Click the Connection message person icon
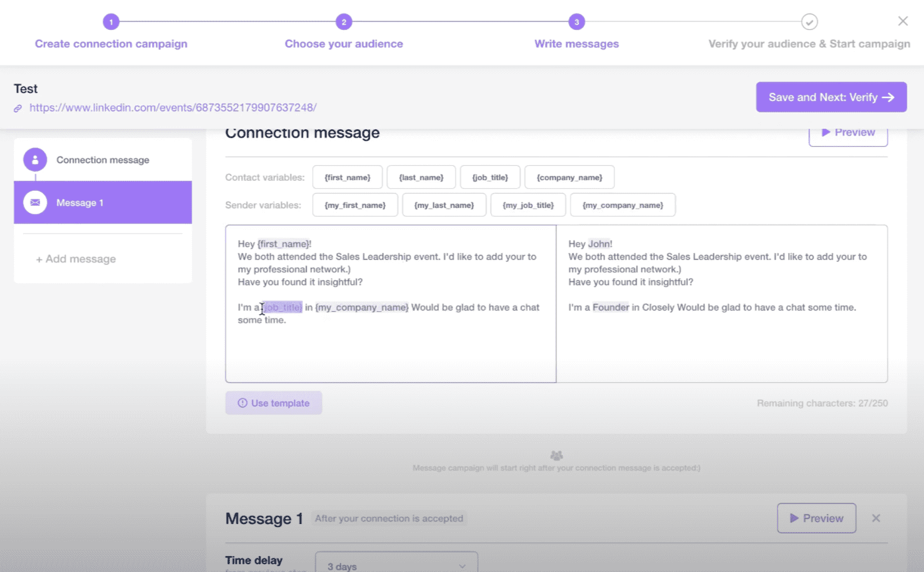Screen dimensions: 924x572 (35, 160)
